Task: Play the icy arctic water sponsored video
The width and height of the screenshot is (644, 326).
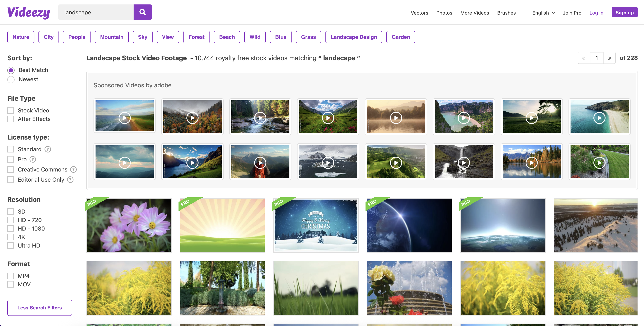Action: tap(328, 161)
